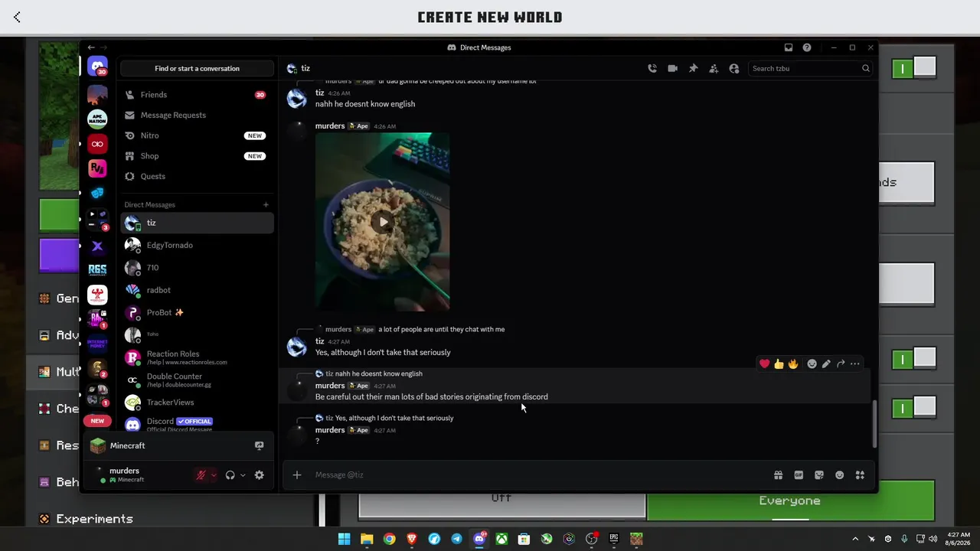Image resolution: width=980 pixels, height=551 pixels.
Task: Open Discord help
Action: pos(807,47)
